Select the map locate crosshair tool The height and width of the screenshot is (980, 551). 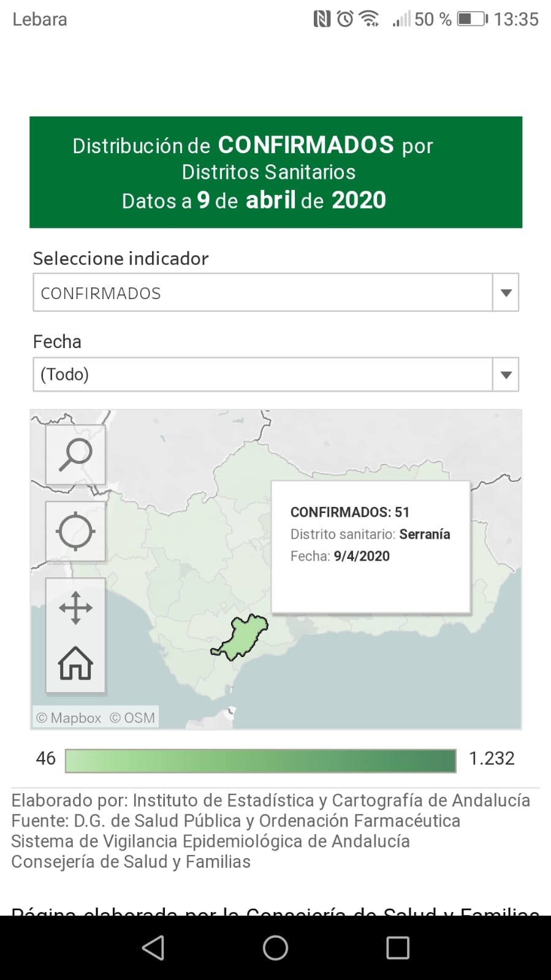75,531
